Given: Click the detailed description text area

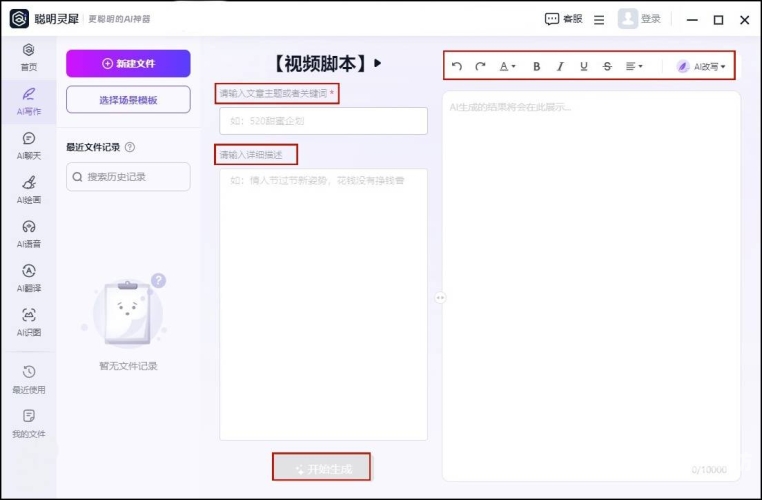Looking at the screenshot, I should [x=324, y=305].
